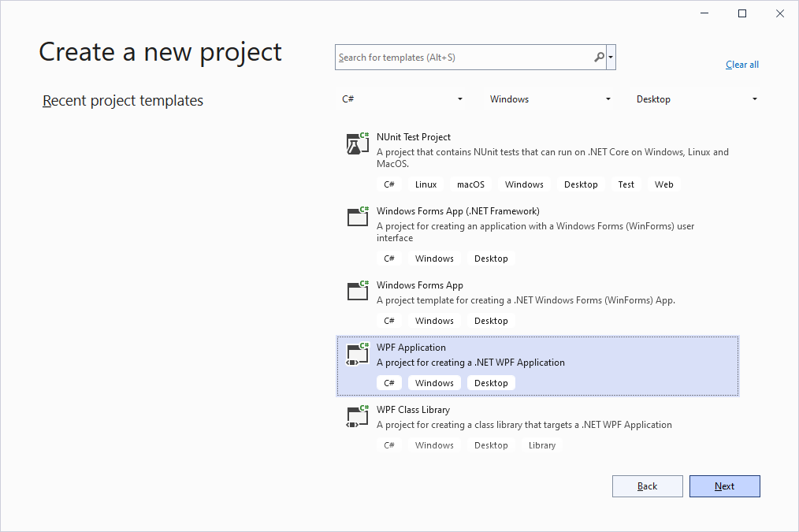Open the Desktop project type filter dropdown
799x532 pixels.
696,99
